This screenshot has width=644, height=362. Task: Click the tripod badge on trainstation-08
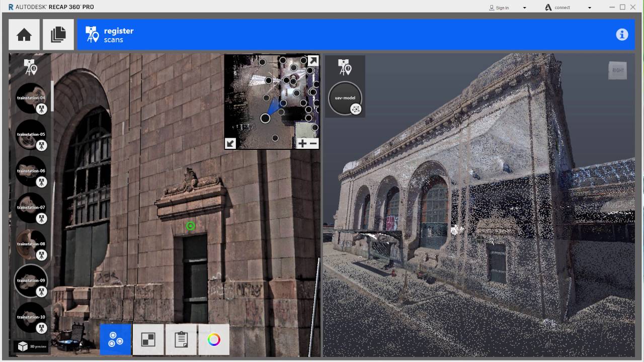(42, 255)
